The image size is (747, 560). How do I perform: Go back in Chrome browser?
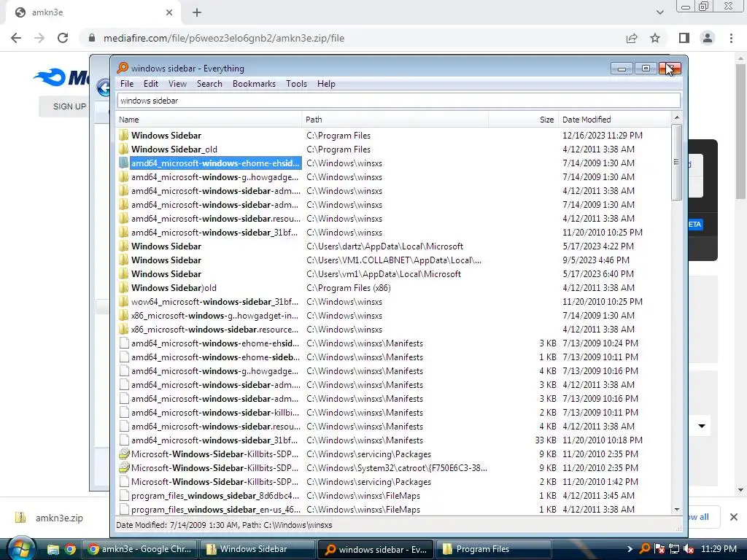pyautogui.click(x=16, y=38)
